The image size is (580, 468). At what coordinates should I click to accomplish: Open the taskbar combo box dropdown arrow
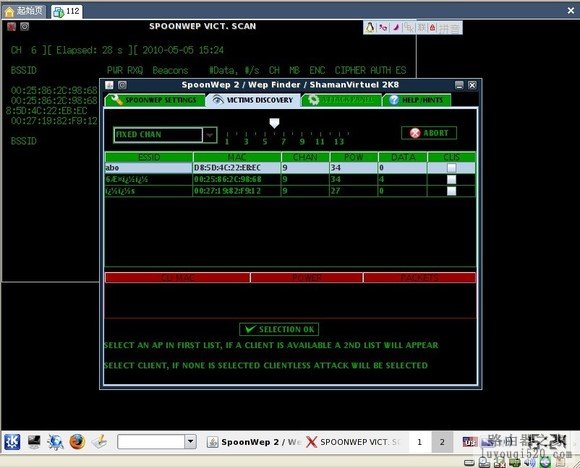point(190,441)
